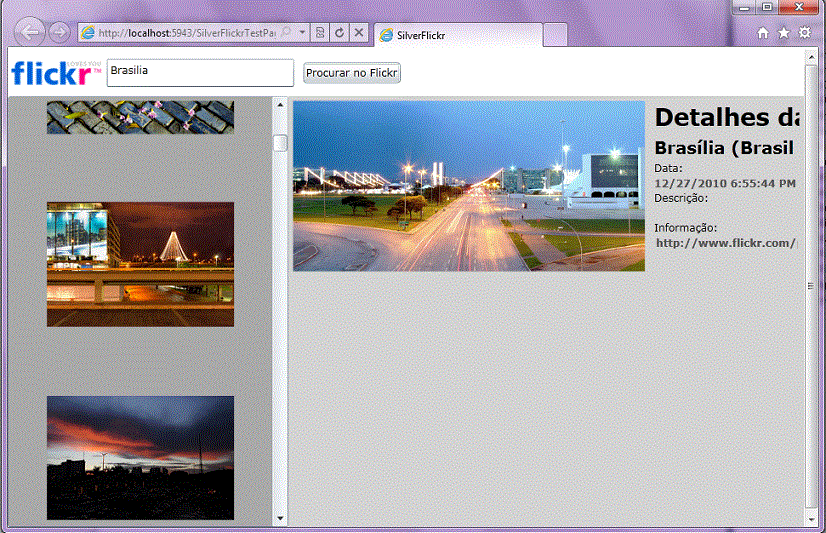This screenshot has width=826, height=533.
Task: Click the thumbnail list scrollbar handle
Action: (280, 143)
